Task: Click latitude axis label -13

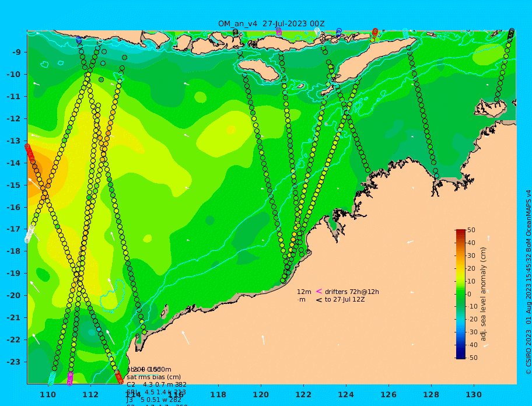Action: [13, 141]
